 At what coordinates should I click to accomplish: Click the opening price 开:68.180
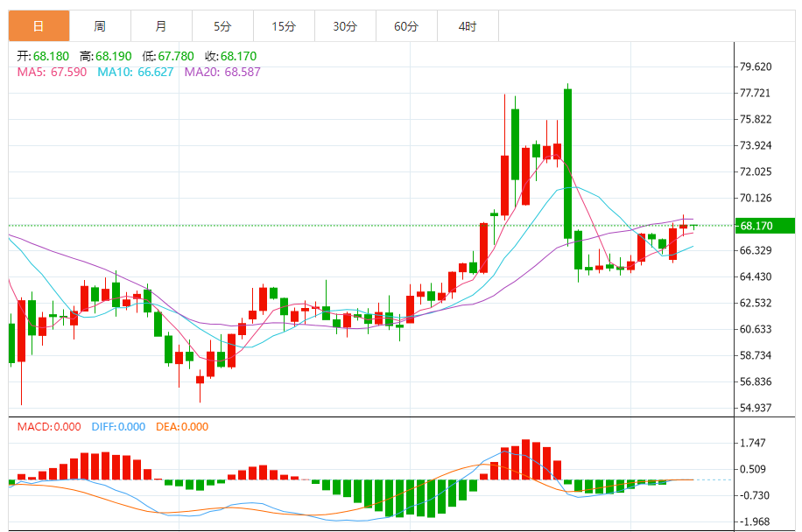(x=43, y=56)
